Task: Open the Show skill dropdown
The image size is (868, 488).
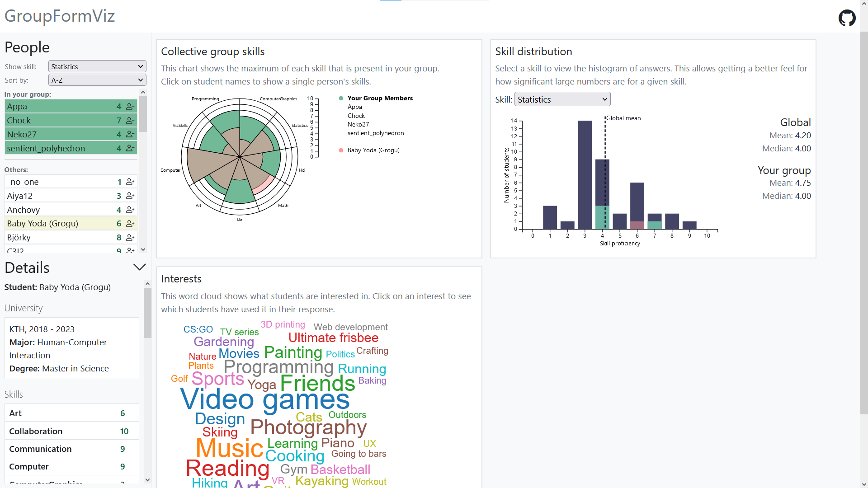Action: pyautogui.click(x=97, y=66)
